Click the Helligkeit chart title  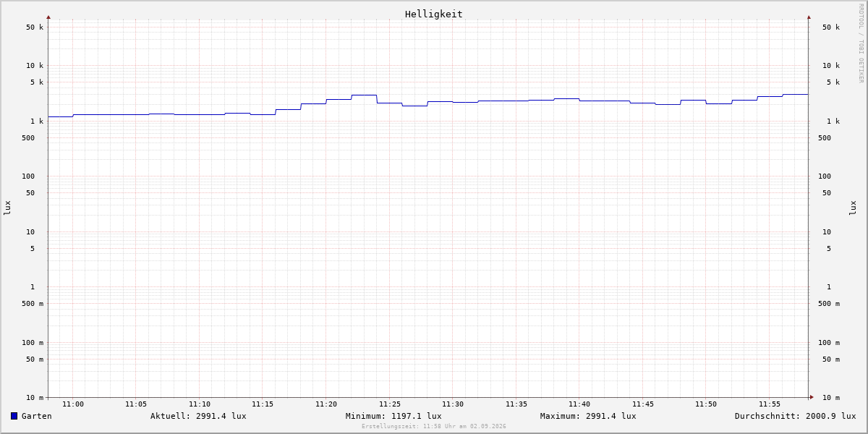click(x=434, y=14)
